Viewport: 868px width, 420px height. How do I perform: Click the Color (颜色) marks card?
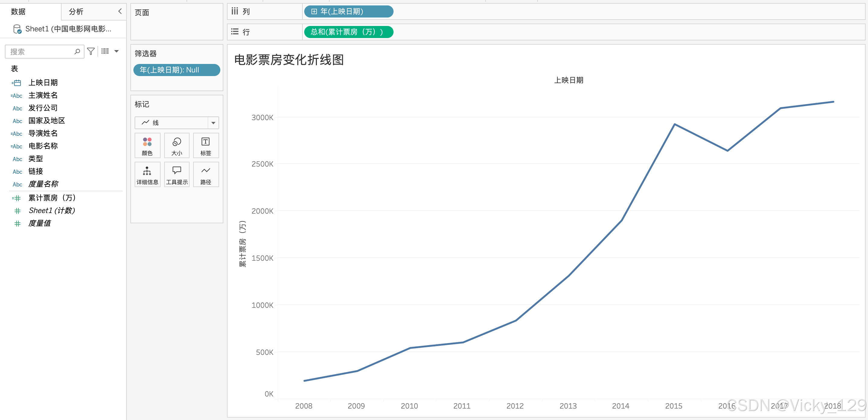tap(147, 145)
